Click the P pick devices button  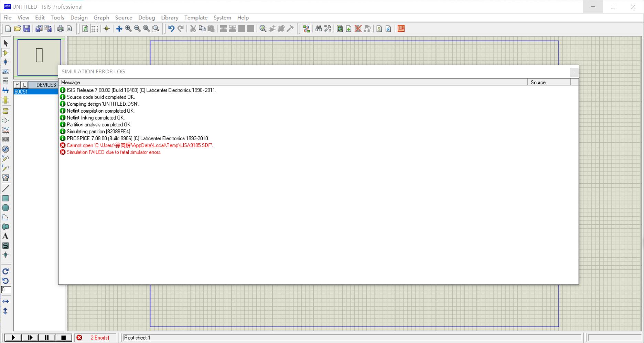pos(17,85)
